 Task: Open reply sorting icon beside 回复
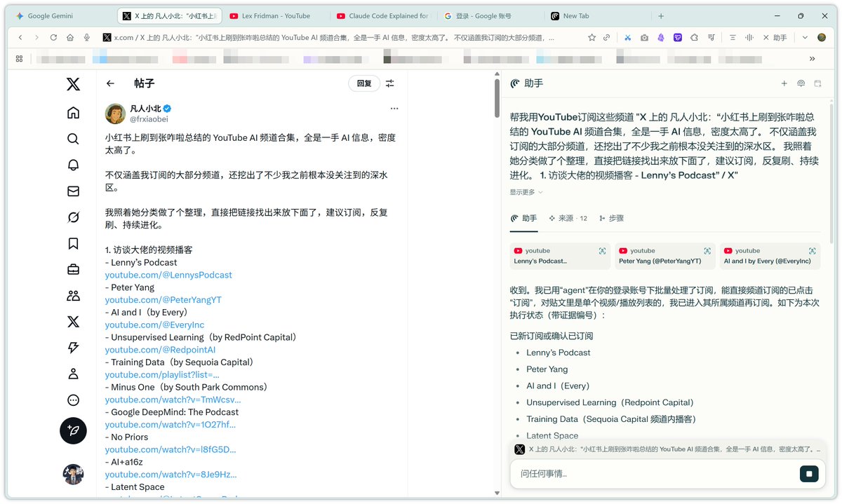click(x=390, y=83)
